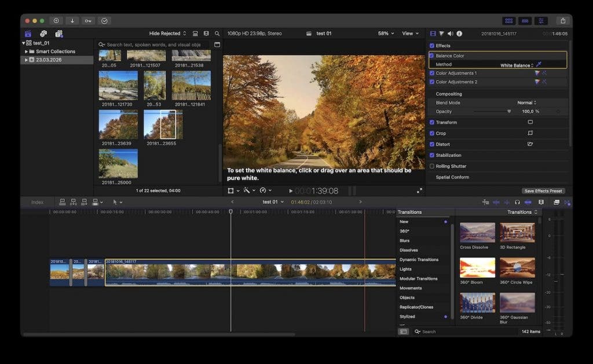The image size is (593, 364).
Task: Uncheck the Stabilization checkbox
Action: [x=432, y=155]
